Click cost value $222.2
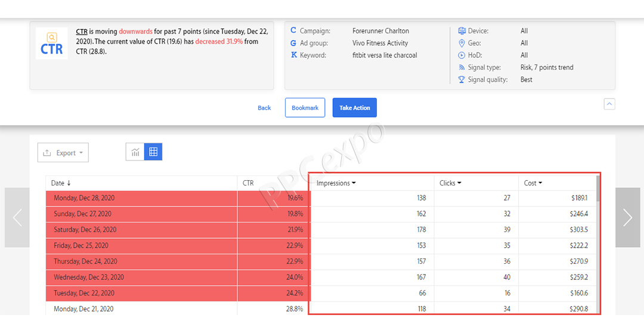644x333 pixels. (x=579, y=245)
